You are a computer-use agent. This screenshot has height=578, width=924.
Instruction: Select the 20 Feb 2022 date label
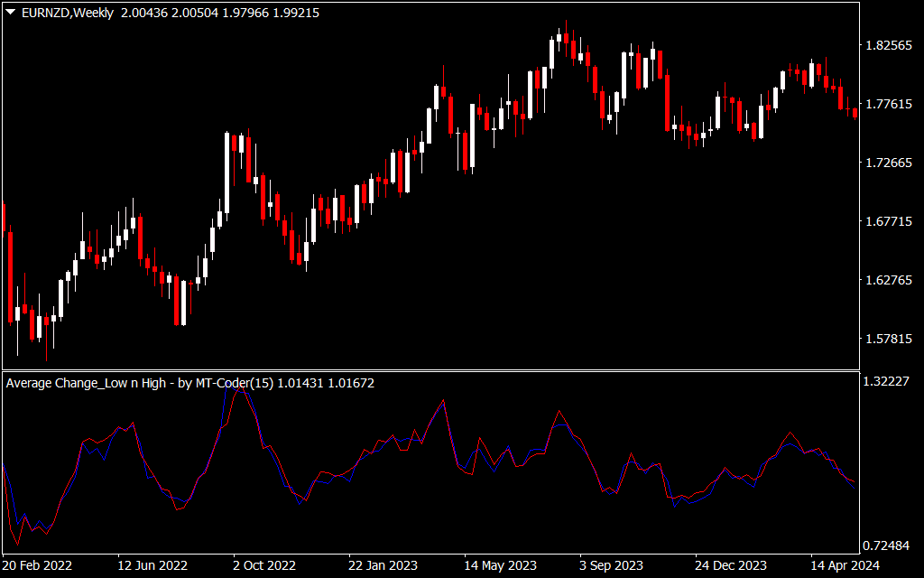click(37, 565)
